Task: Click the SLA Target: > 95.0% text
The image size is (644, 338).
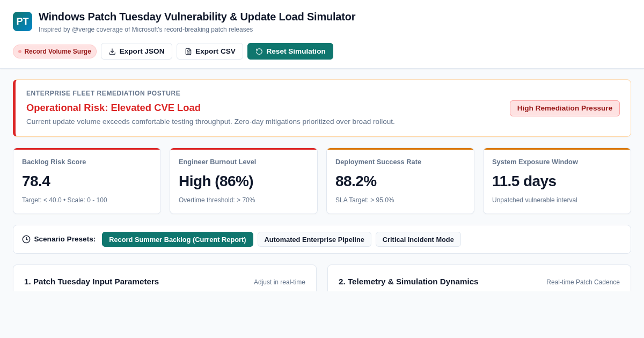Action: click(365, 200)
